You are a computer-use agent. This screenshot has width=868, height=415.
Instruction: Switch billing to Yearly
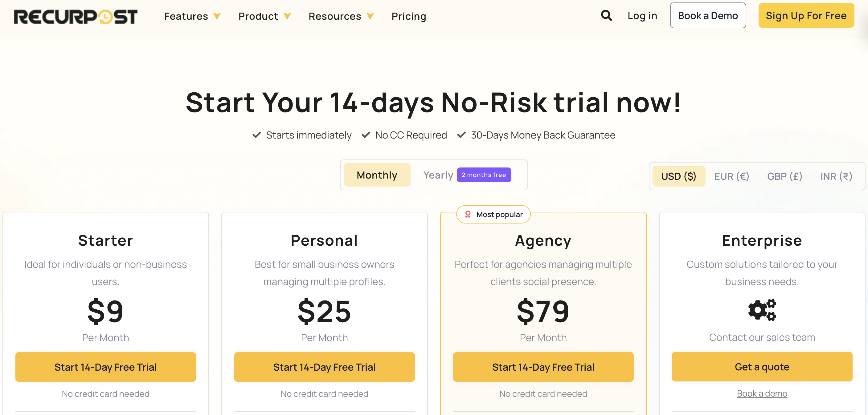(438, 175)
